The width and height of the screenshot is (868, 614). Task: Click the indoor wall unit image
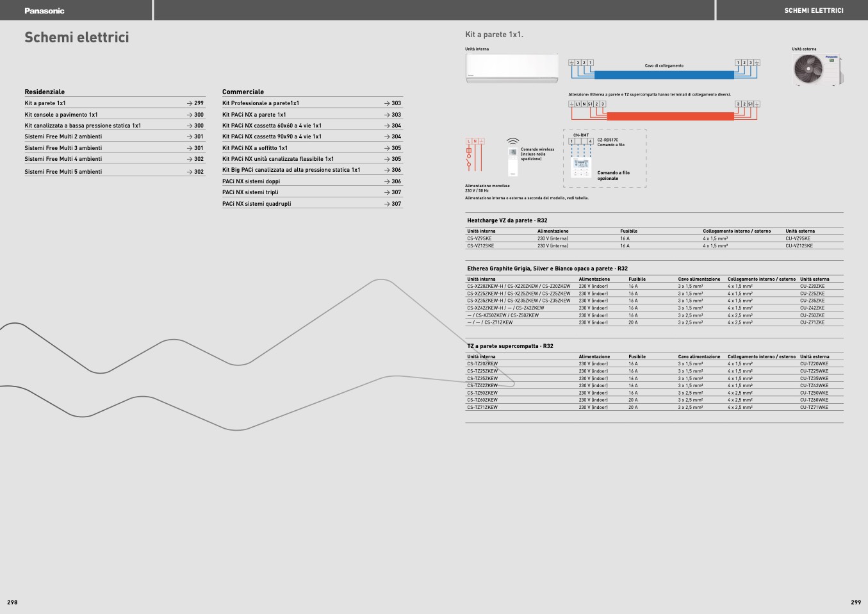511,68
